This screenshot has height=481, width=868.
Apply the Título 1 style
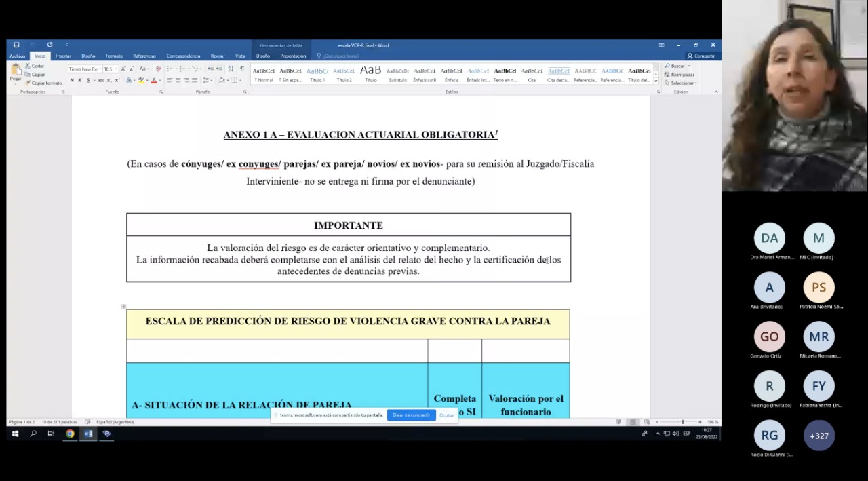click(317, 74)
